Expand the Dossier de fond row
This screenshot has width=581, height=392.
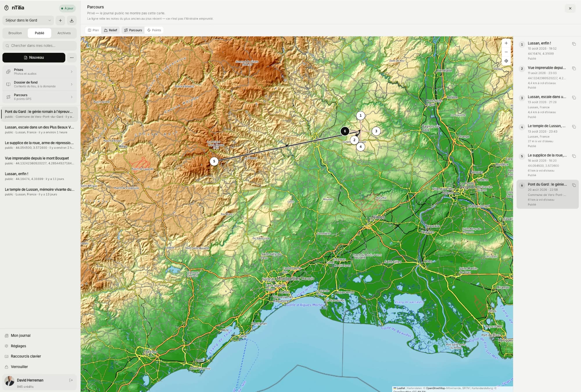click(x=40, y=84)
